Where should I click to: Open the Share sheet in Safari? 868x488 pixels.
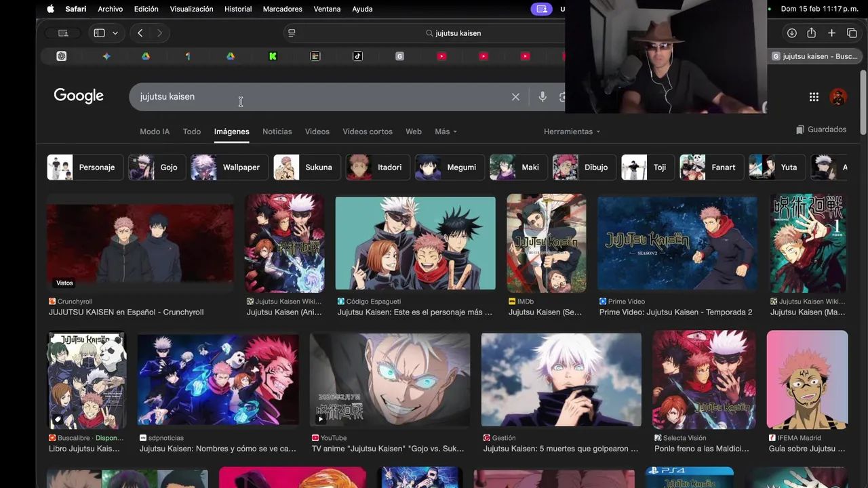tap(811, 33)
